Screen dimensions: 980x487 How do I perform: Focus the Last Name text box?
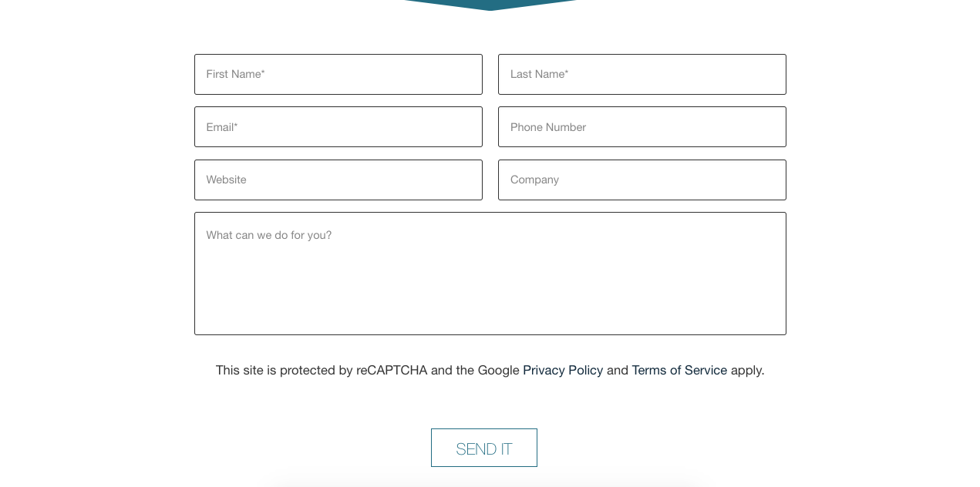pyautogui.click(x=642, y=75)
